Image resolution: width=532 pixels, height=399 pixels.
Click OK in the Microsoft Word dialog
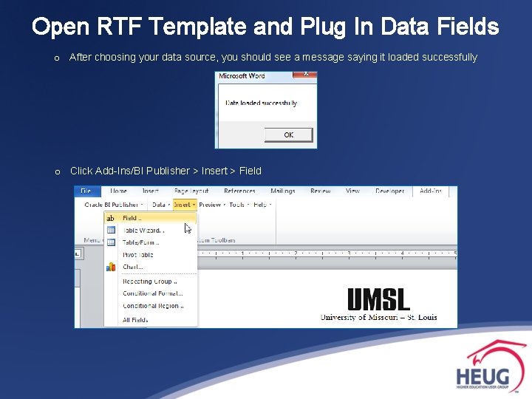pos(288,134)
